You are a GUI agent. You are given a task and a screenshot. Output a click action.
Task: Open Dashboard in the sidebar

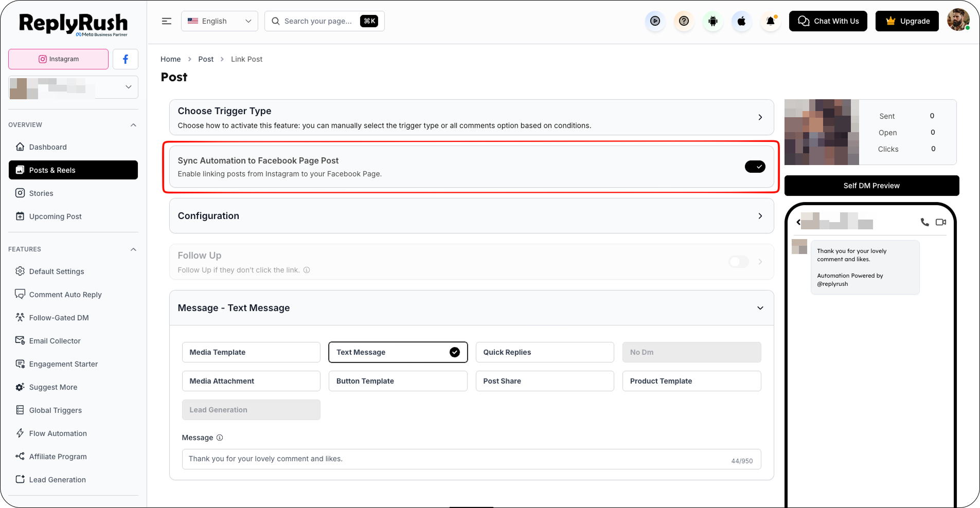coord(73,147)
